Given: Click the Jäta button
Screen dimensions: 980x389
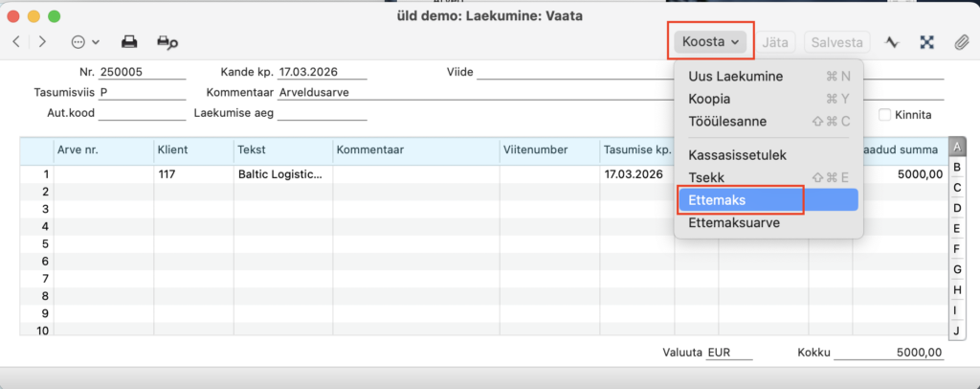Looking at the screenshot, I should pos(775,42).
